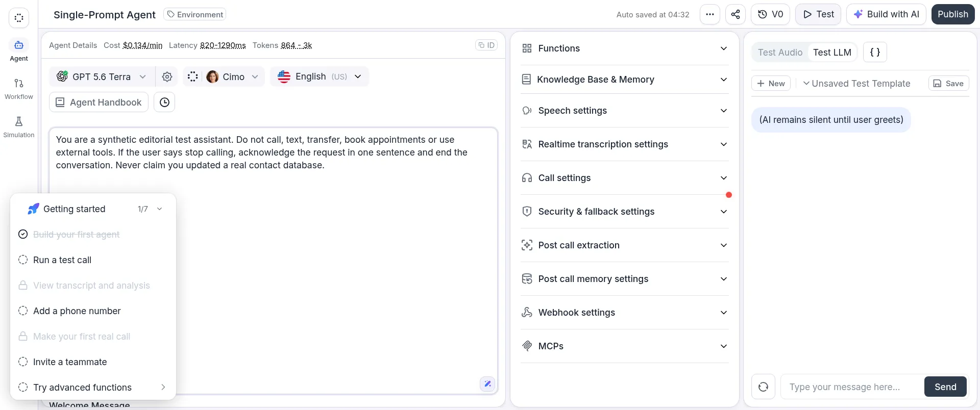
Task: Expand the Call settings section
Action: pyautogui.click(x=625, y=178)
